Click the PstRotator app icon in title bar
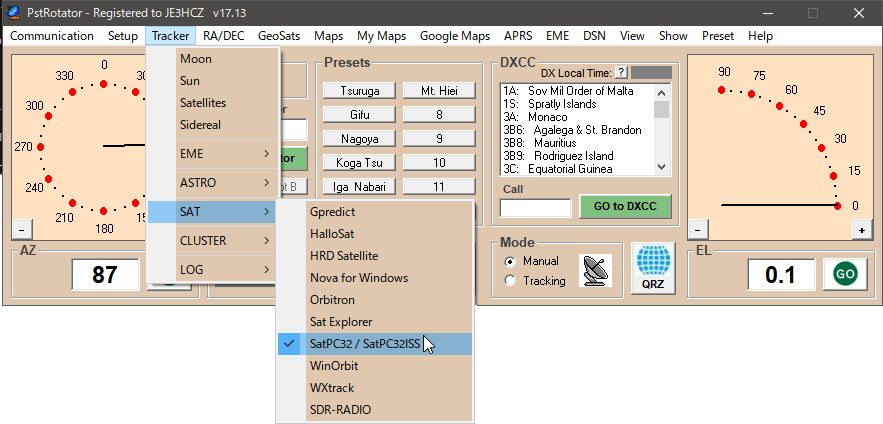This screenshot has height=424, width=883. pos(13,13)
